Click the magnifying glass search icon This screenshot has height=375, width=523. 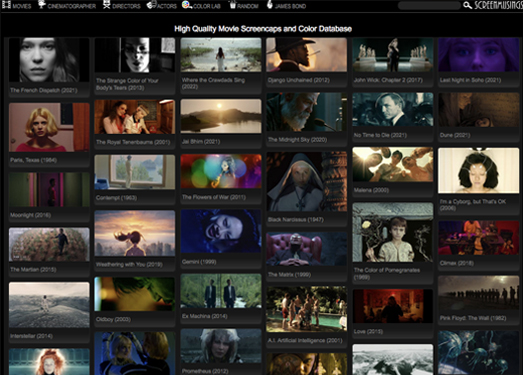[468, 5]
